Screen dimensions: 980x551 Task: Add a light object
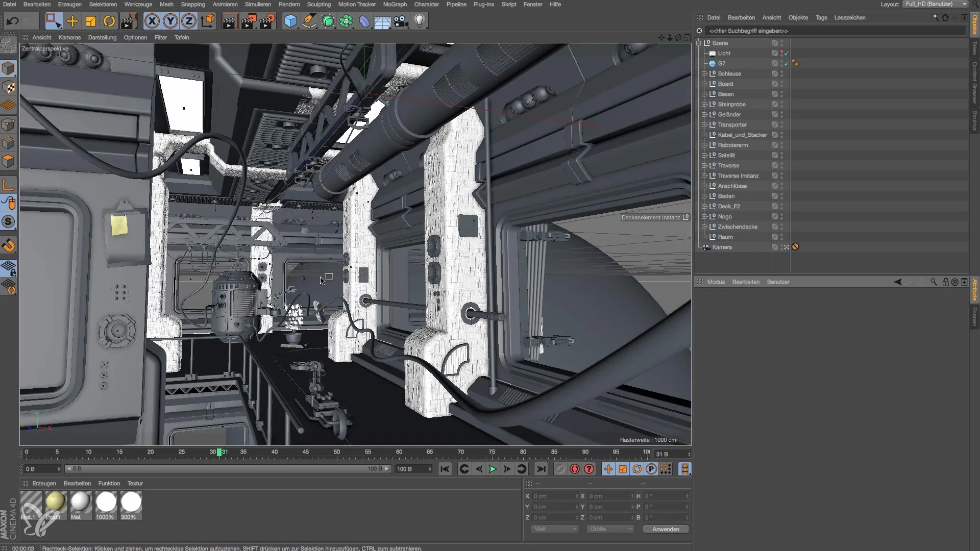(x=420, y=21)
